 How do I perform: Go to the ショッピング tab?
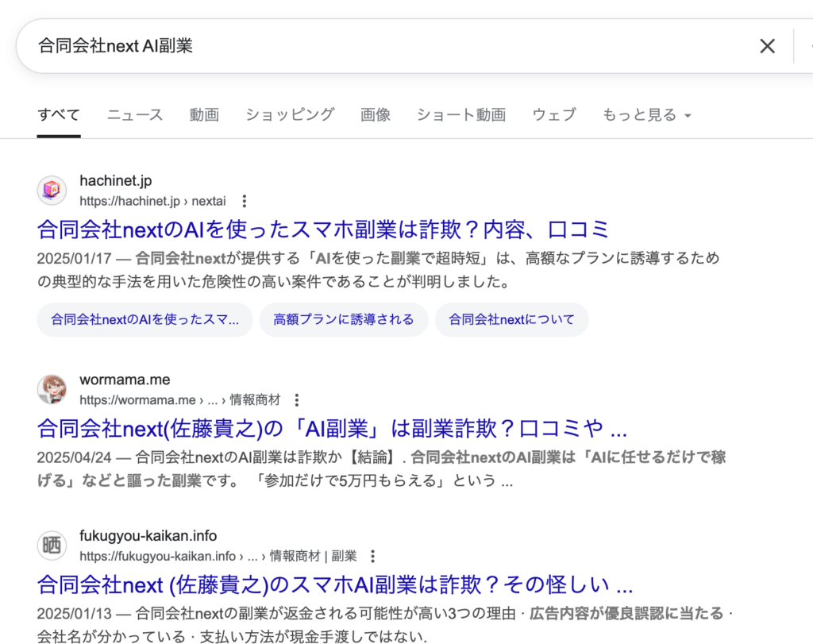(x=290, y=114)
